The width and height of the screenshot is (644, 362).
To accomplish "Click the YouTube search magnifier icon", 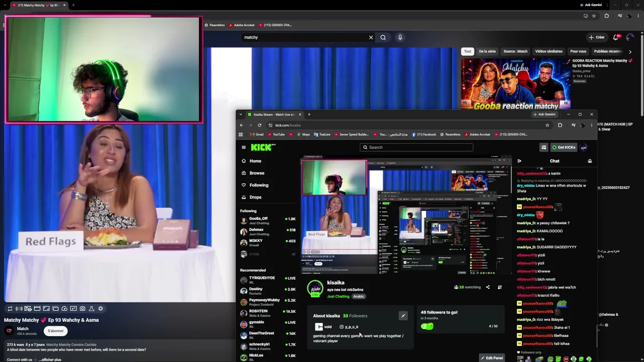I will pyautogui.click(x=383, y=37).
